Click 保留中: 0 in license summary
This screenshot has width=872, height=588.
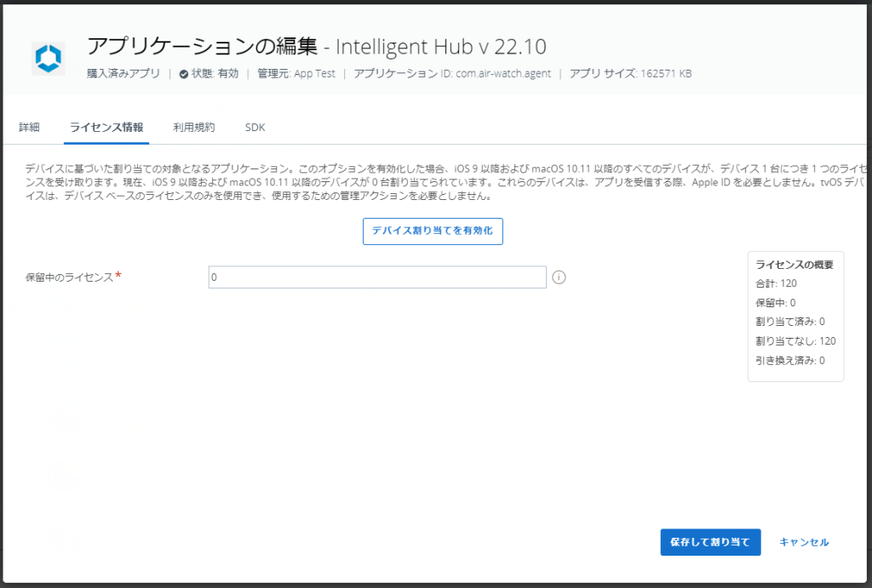click(775, 303)
